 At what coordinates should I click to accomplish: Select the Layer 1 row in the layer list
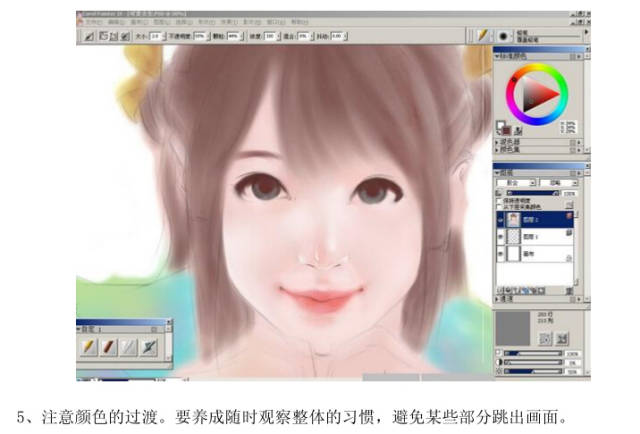coord(535,237)
